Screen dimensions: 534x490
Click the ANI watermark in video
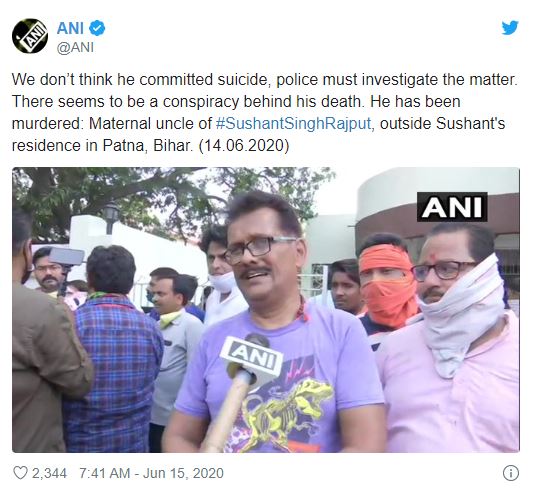[452, 207]
